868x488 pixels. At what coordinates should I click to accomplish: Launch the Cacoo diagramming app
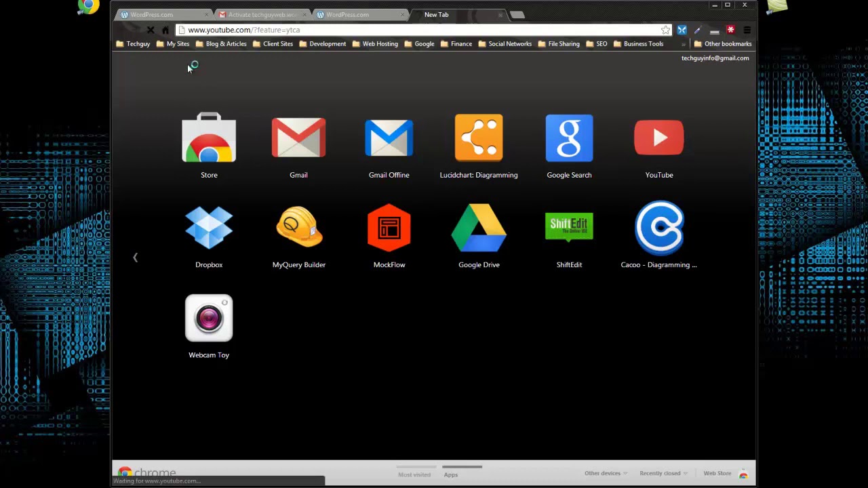659,228
